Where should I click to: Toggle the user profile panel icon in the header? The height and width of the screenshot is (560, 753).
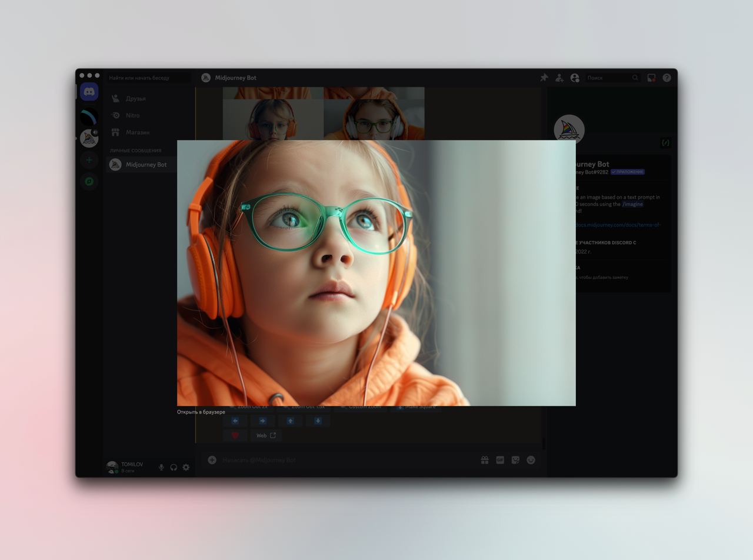coord(575,78)
